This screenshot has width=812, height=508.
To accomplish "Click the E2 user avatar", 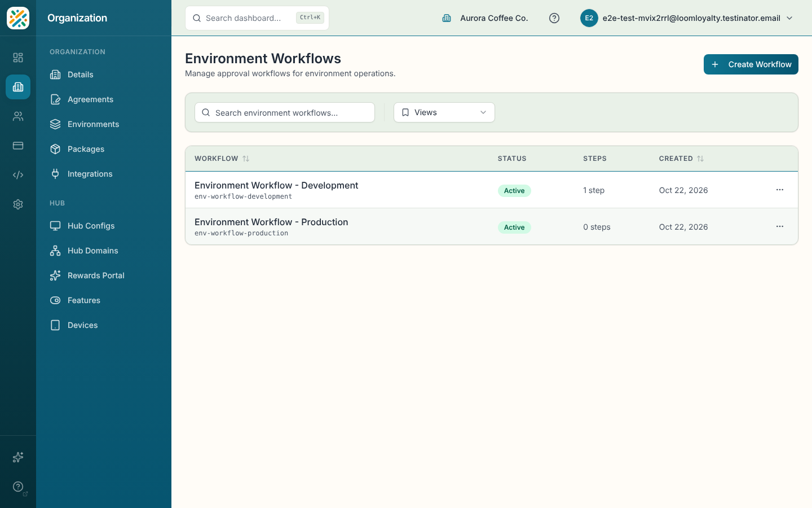I will [589, 18].
